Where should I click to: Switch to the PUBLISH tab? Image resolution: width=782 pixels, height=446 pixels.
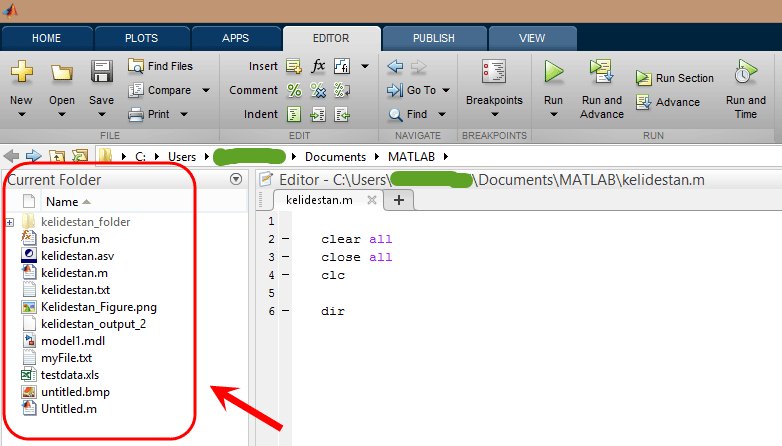coord(434,38)
